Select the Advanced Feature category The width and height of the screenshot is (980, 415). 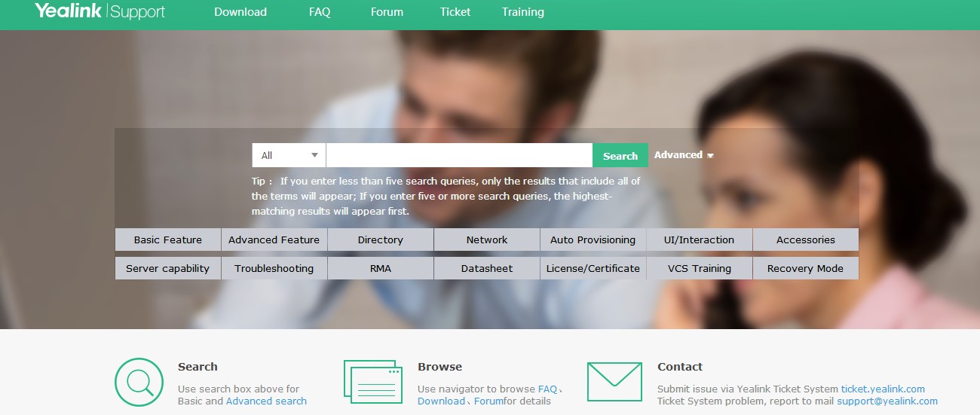274,240
